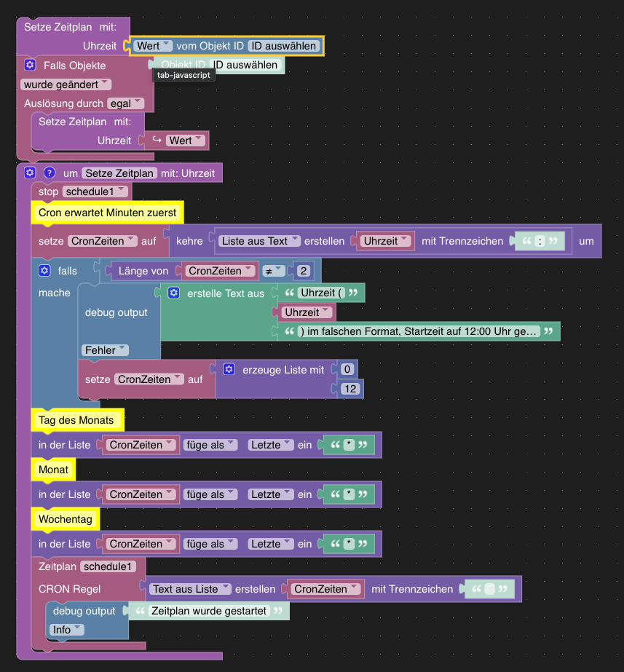Click gear icon on erzeuge Liste mit

tap(229, 369)
